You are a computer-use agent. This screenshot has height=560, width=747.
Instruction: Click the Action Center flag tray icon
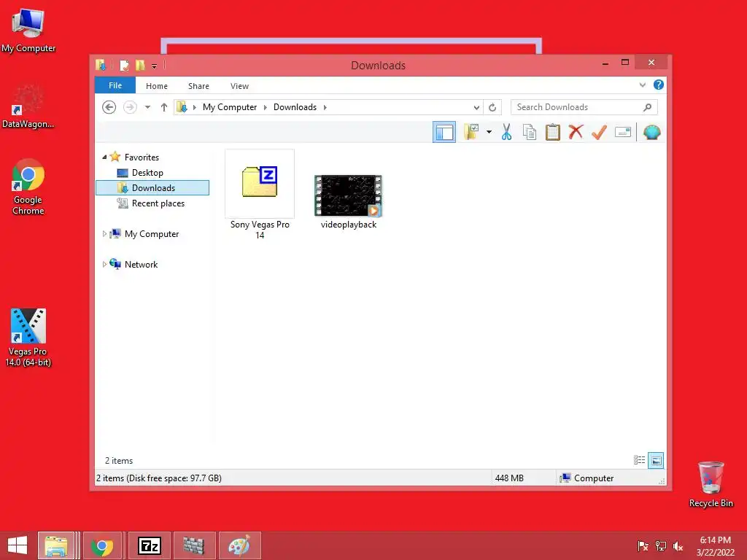643,546
